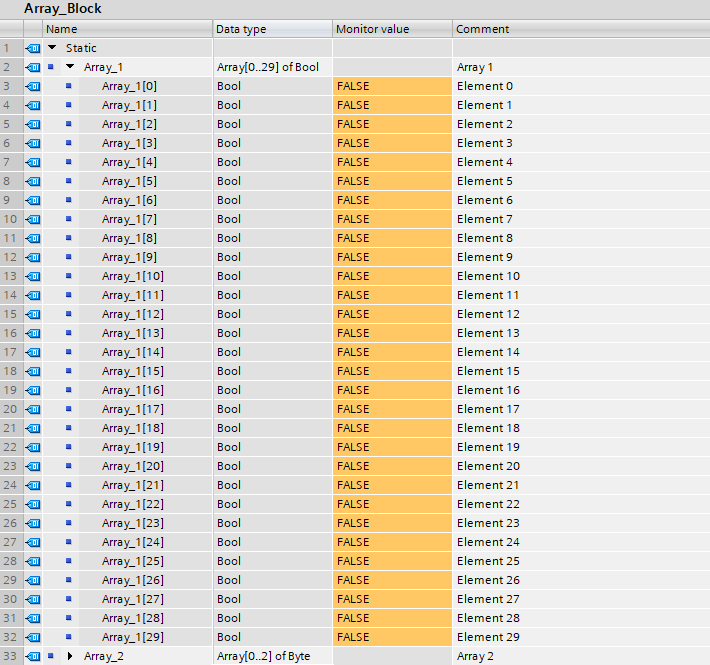Click the Data type column header
Viewport: 710px width, 665px height.
pos(271,29)
